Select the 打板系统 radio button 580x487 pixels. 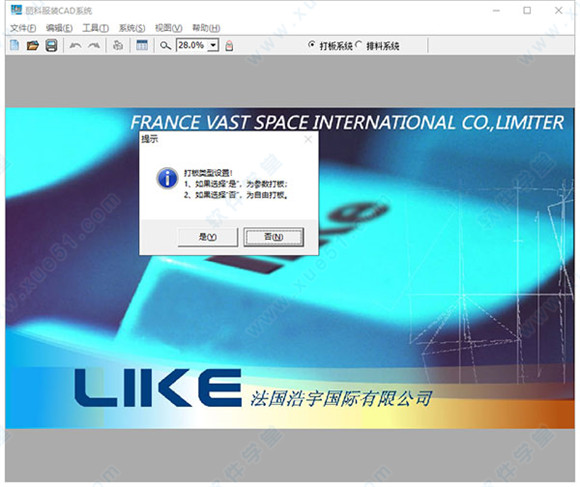pyautogui.click(x=311, y=45)
